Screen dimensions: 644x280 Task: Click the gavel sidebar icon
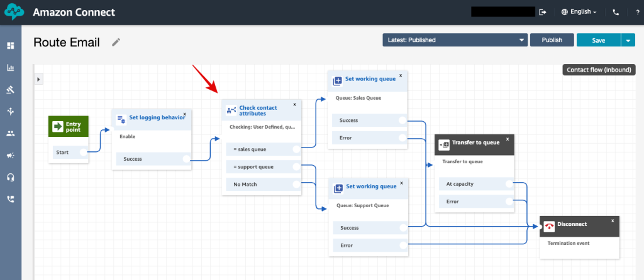click(x=11, y=89)
